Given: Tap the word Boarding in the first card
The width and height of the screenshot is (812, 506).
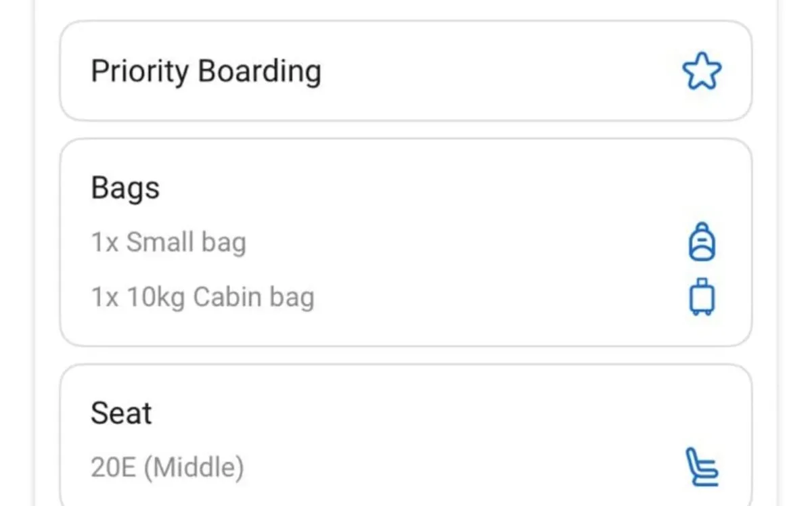Looking at the screenshot, I should pyautogui.click(x=259, y=72).
